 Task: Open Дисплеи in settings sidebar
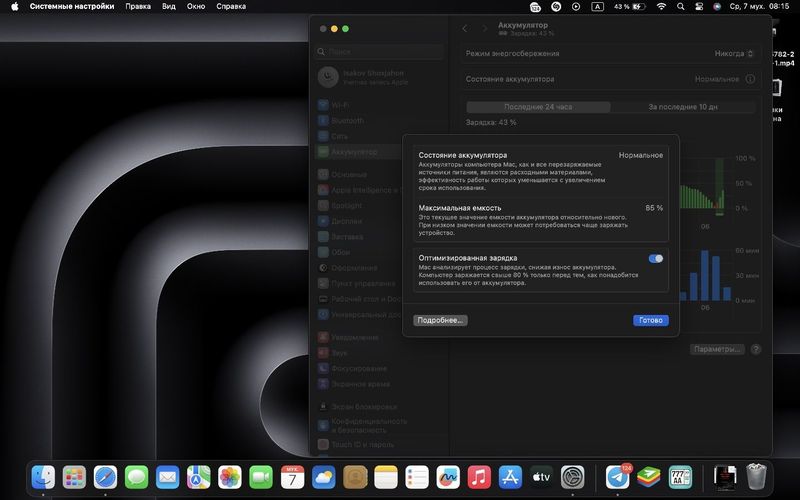(x=357, y=221)
